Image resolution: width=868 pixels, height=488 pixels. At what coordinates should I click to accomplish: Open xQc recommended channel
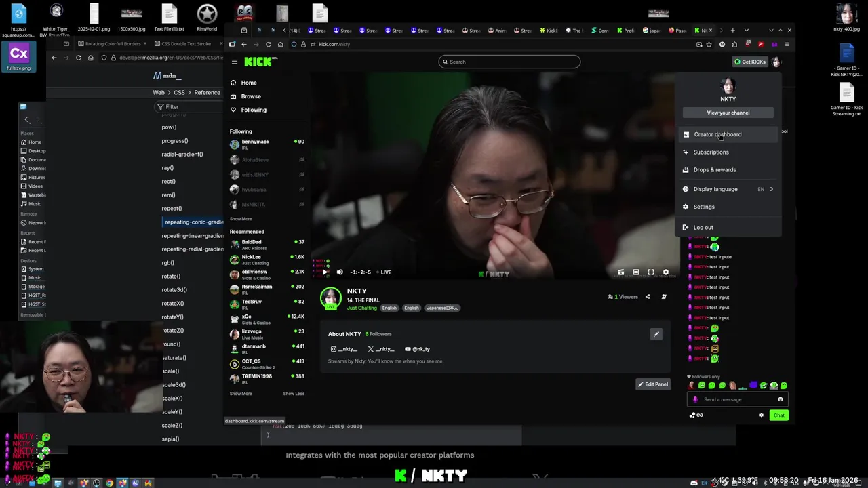pos(267,319)
